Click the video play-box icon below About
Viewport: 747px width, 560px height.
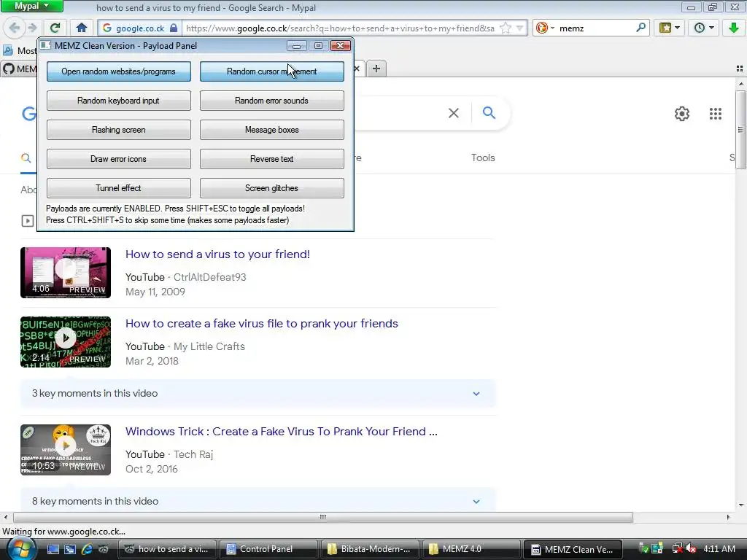tap(28, 221)
